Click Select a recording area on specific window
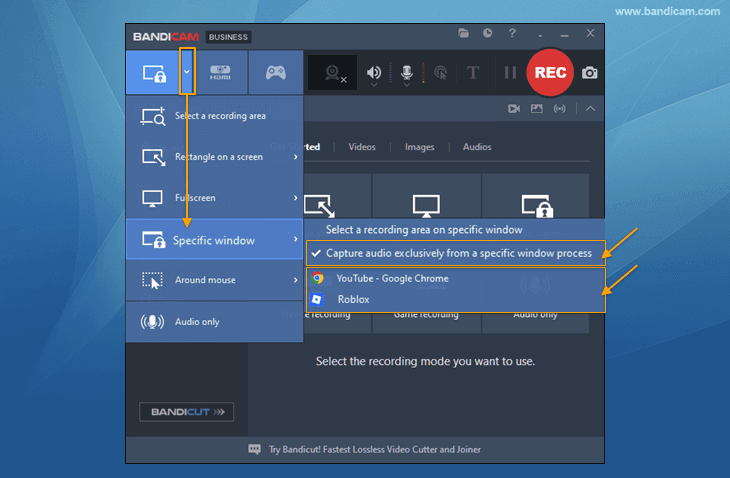 click(455, 229)
